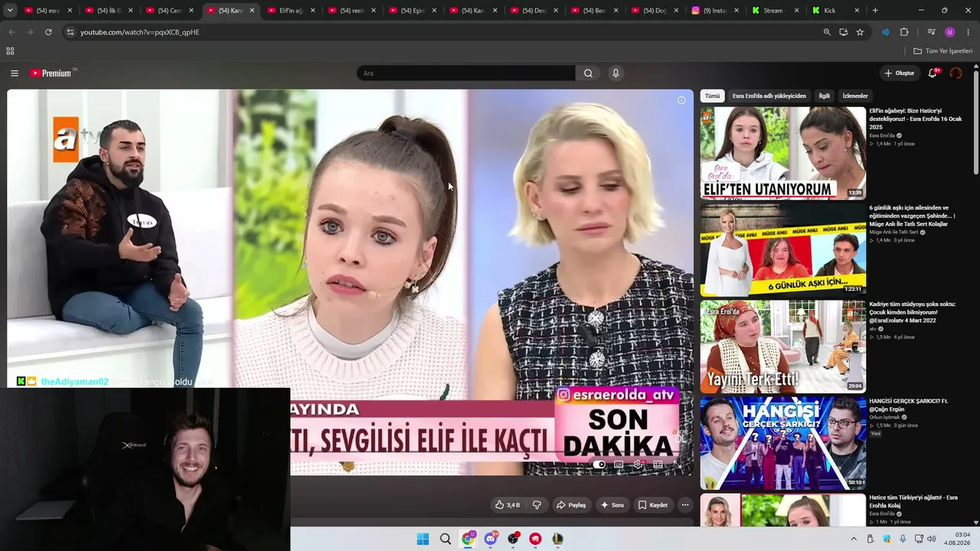Image resolution: width=980 pixels, height=551 pixels.
Task: Click the YouTube search input field
Action: coord(465,73)
